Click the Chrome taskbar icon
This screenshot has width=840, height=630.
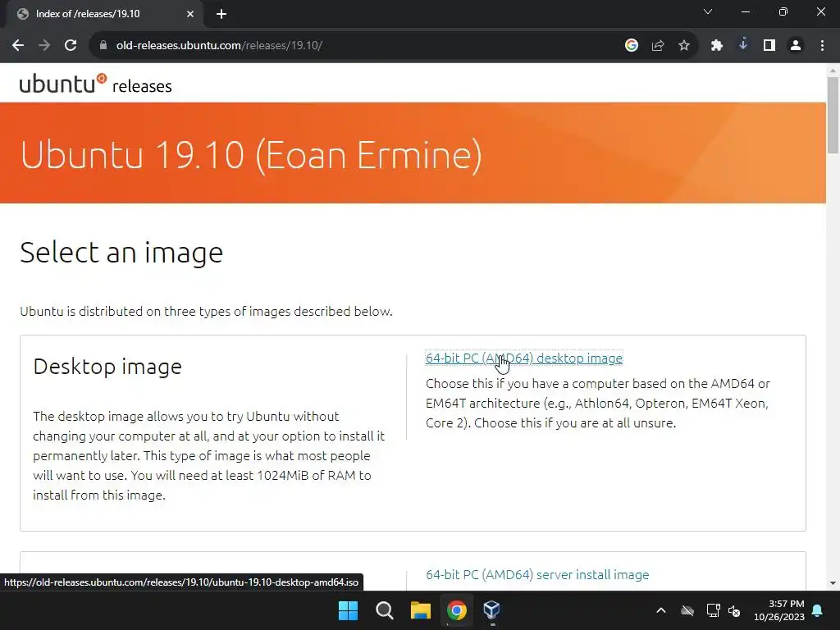[x=457, y=610]
